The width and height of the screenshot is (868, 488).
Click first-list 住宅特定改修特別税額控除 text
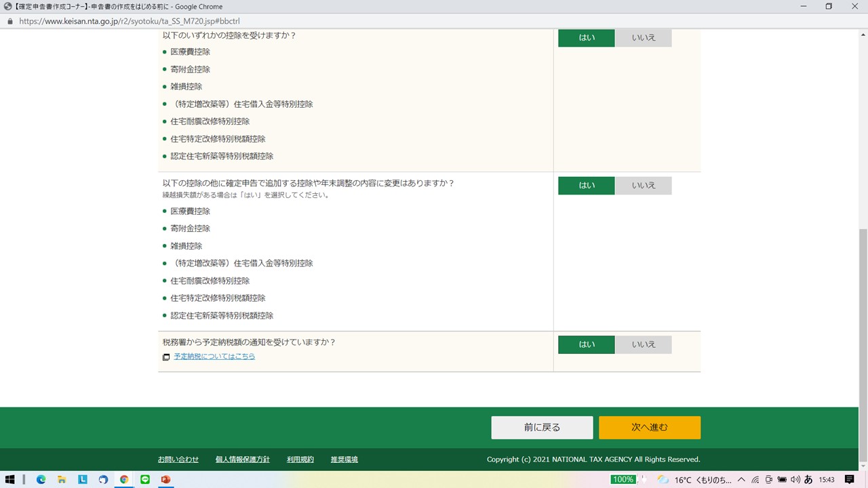point(218,139)
